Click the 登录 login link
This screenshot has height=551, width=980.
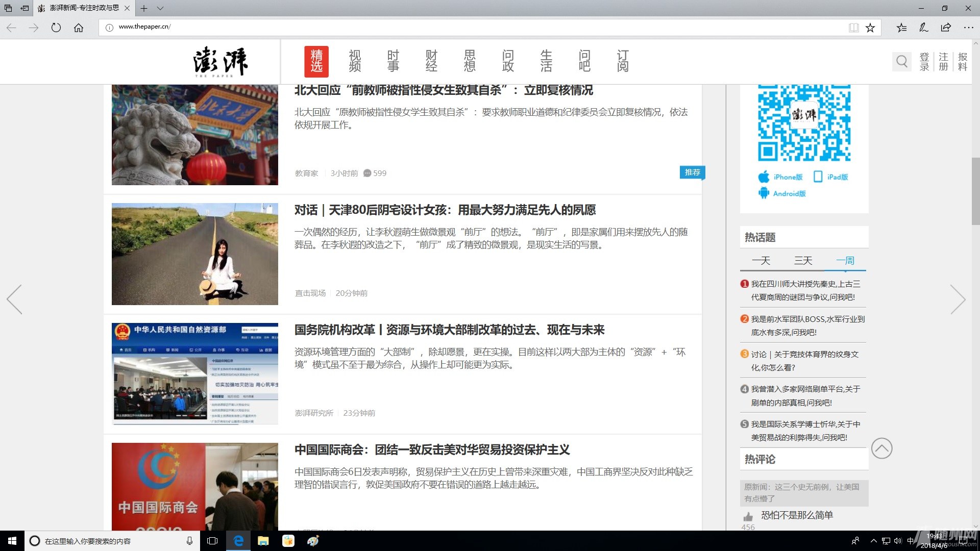(x=924, y=62)
